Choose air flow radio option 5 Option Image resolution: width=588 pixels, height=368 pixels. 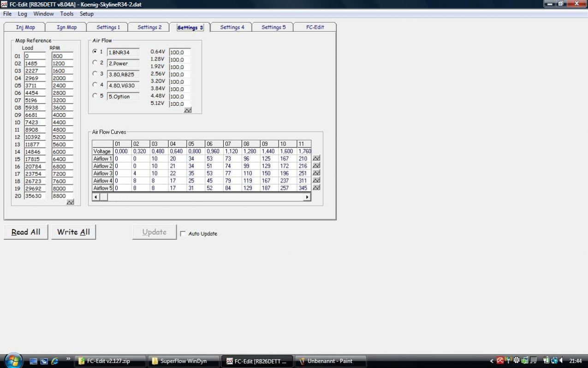[95, 96]
